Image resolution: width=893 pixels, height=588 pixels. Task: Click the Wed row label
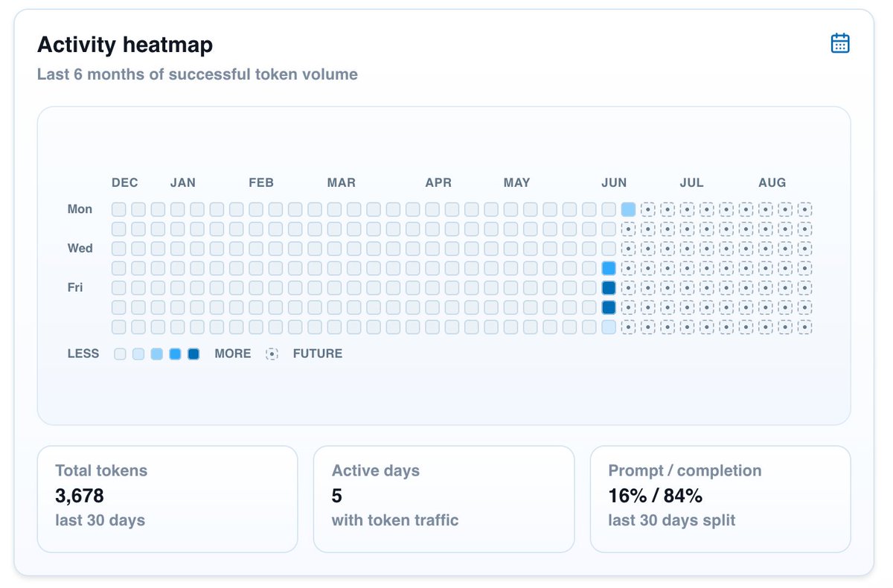click(80, 249)
